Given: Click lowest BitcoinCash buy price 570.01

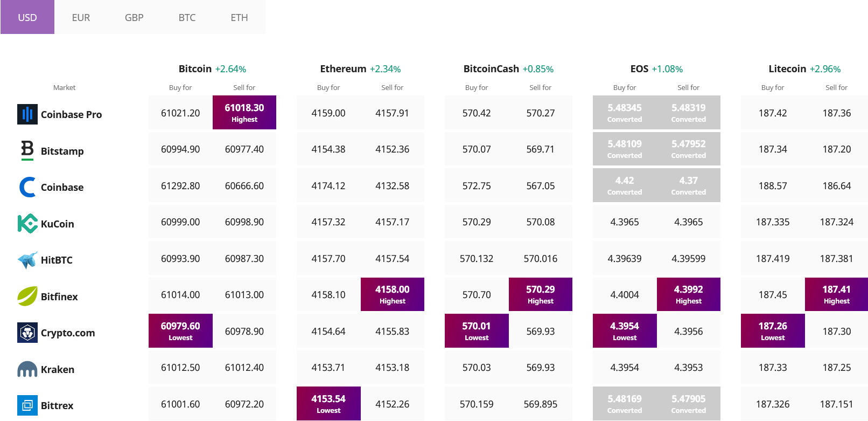Looking at the screenshot, I should 477,331.
